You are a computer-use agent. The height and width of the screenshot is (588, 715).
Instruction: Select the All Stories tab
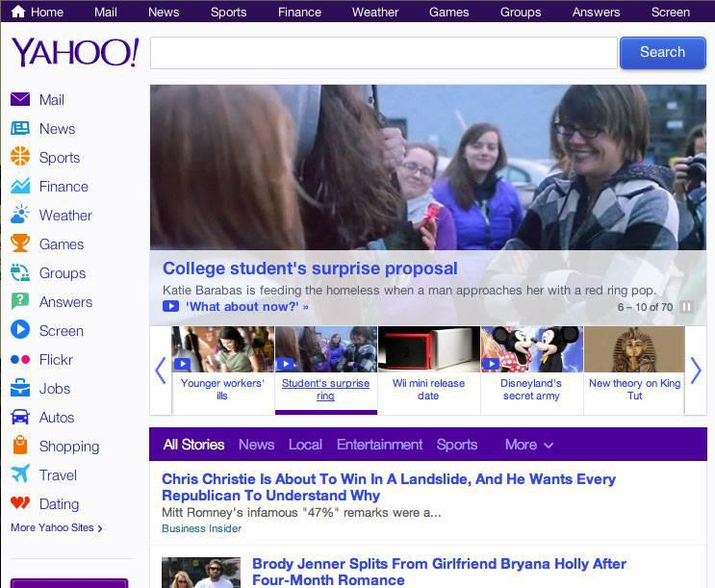click(x=193, y=445)
